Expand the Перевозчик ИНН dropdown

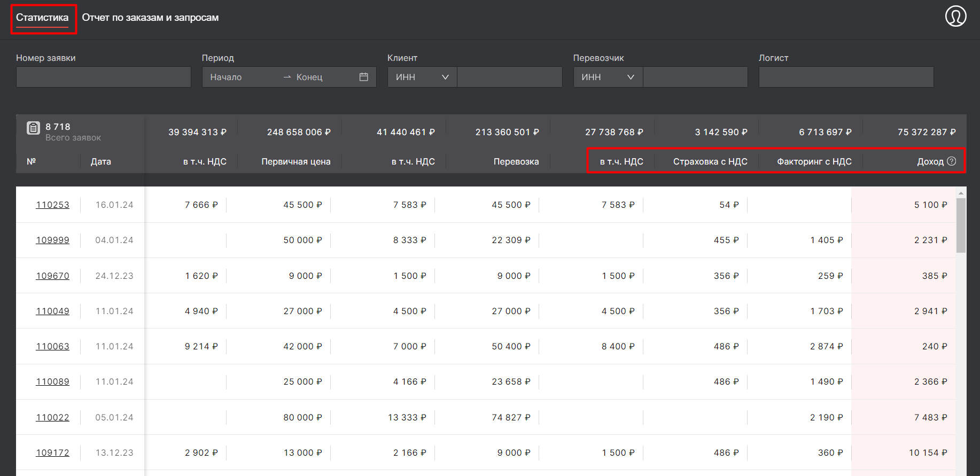(608, 77)
